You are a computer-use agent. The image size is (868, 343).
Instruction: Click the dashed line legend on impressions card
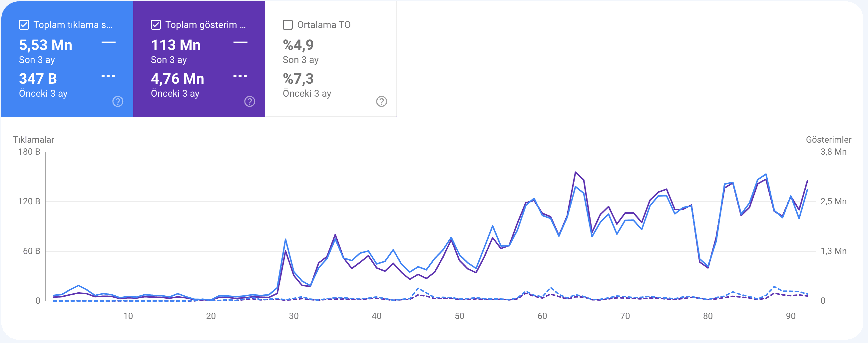click(239, 76)
